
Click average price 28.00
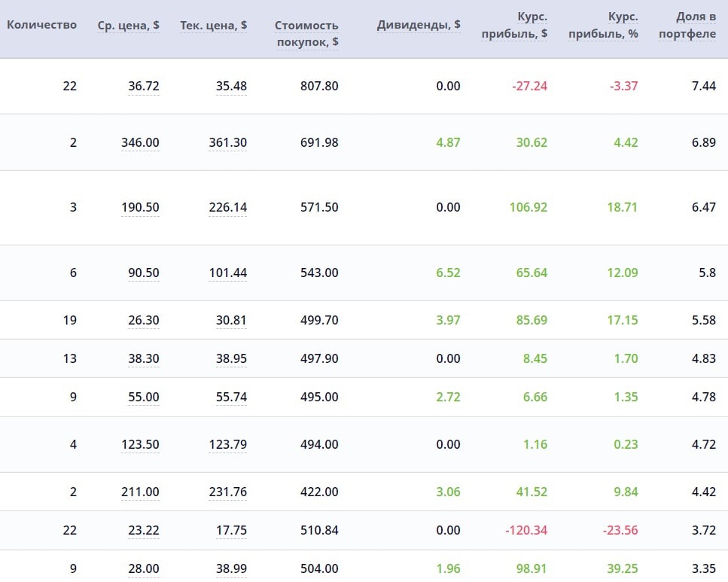point(144,568)
